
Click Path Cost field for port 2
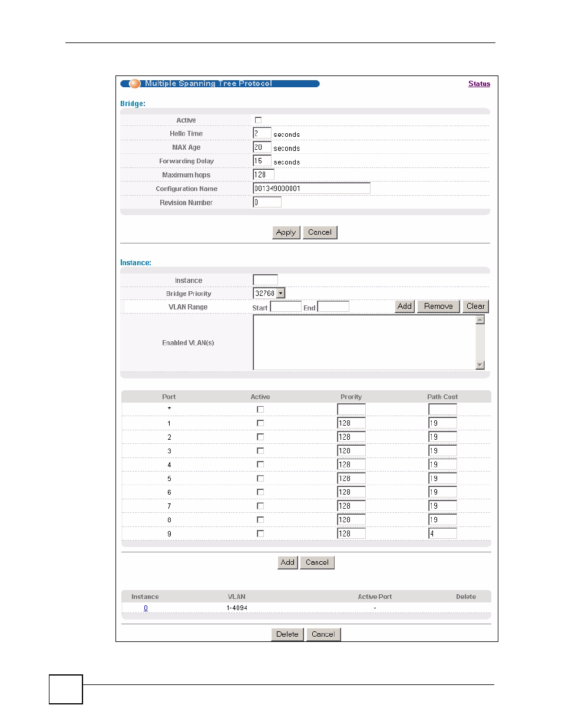pos(442,437)
